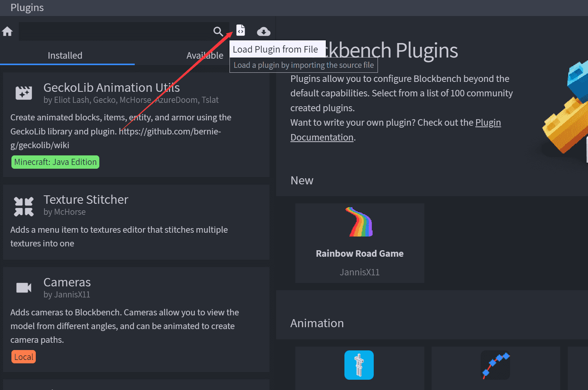Viewport: 588px width, 390px height.
Task: Select GeckoLib Animation Utils plugin title
Action: click(x=112, y=88)
